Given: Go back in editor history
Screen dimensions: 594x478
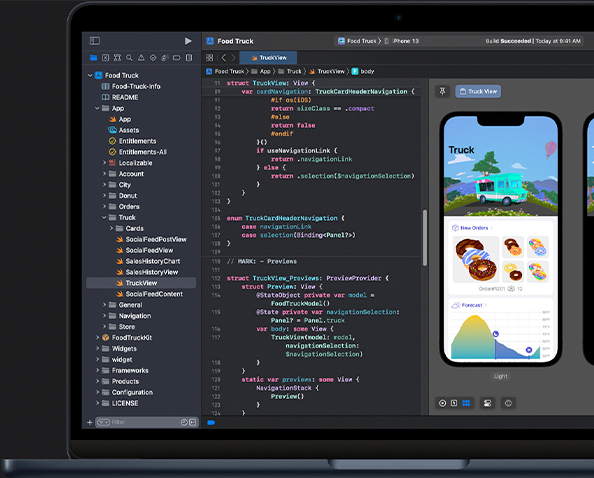Looking at the screenshot, I should [224, 58].
